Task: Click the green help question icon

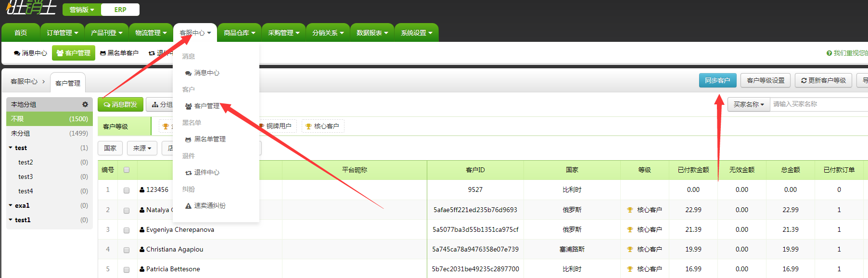Action: [829, 53]
